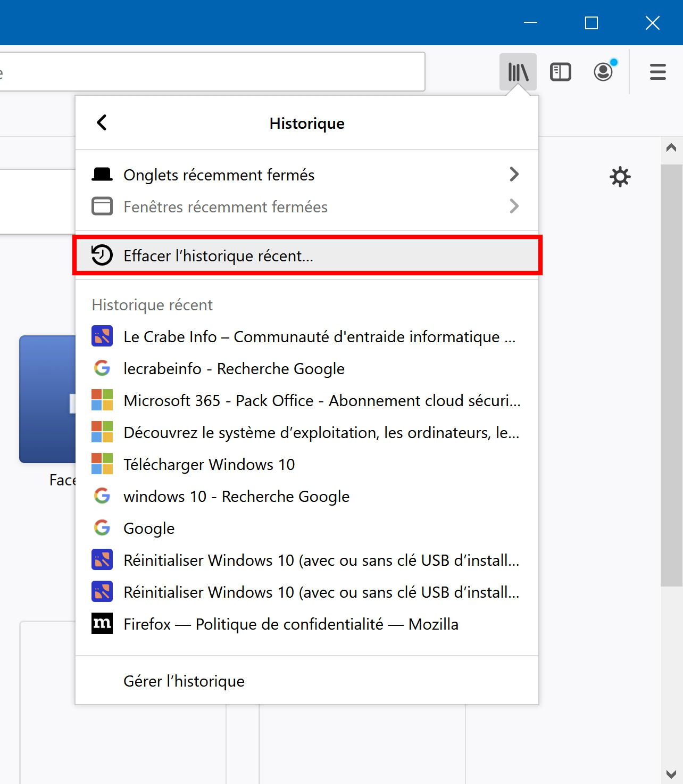This screenshot has width=683, height=784.
Task: Open Gérer l'historique
Action: [307, 681]
